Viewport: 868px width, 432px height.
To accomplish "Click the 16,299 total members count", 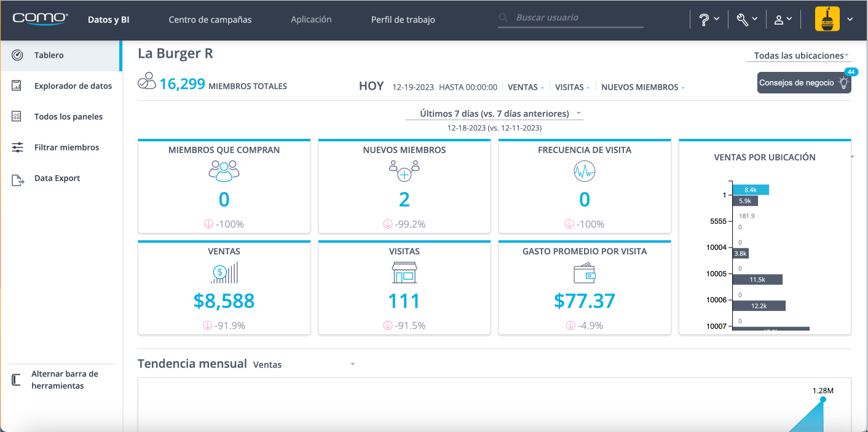I will 182,84.
